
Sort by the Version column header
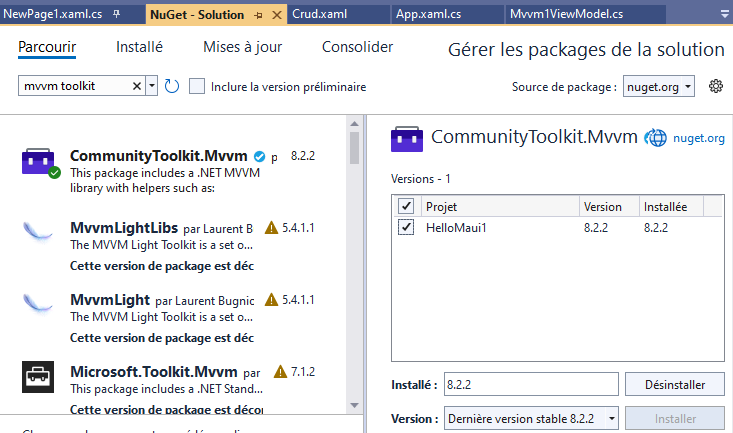(x=609, y=206)
